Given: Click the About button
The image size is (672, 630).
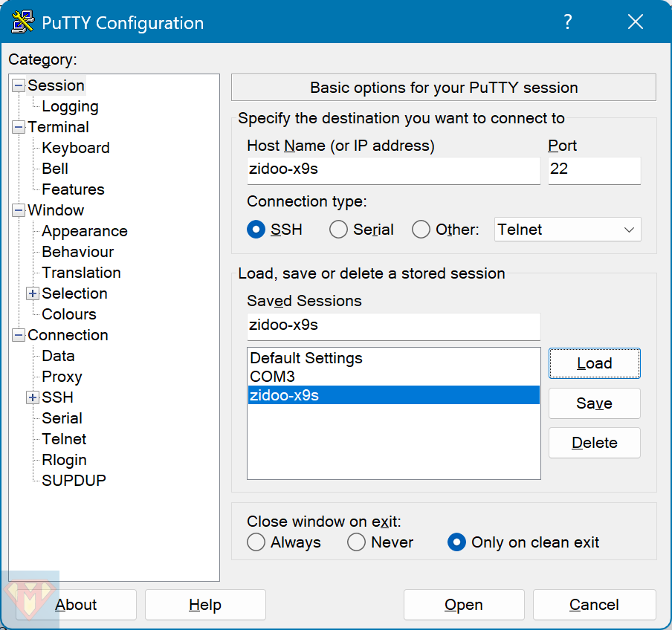Looking at the screenshot, I should [x=77, y=605].
